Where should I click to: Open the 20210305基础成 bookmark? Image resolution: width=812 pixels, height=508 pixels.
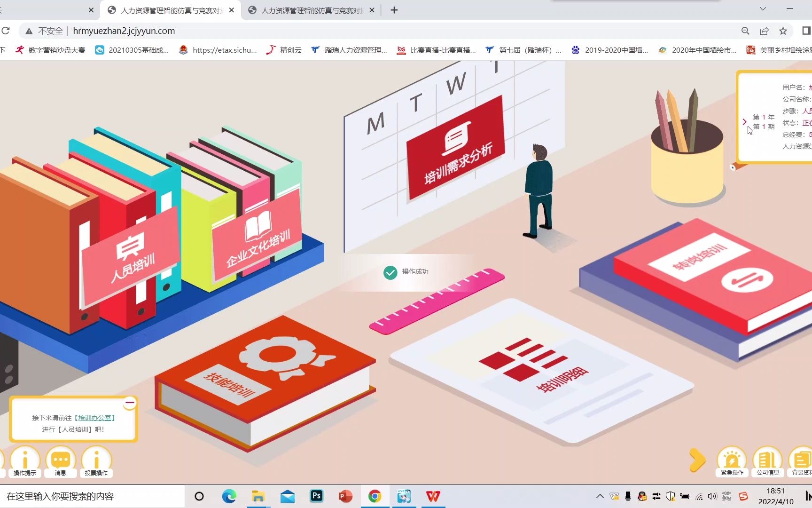[x=132, y=50]
